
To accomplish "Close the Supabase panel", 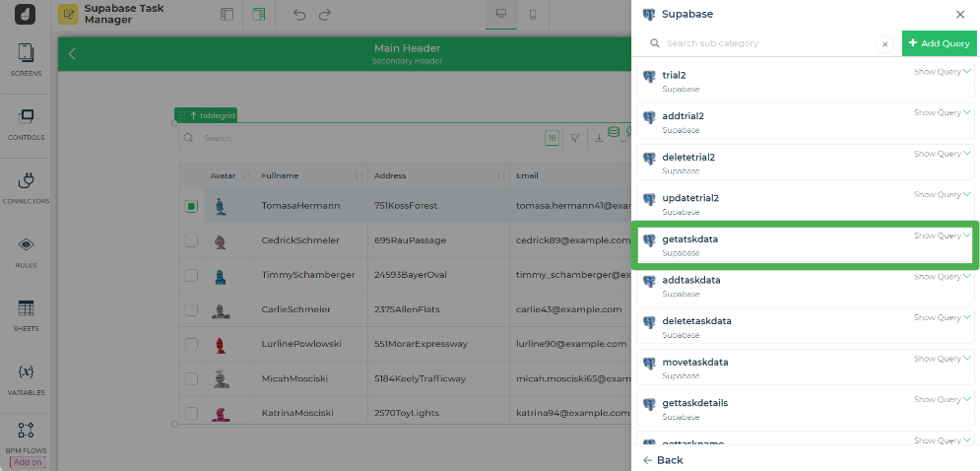I will [x=960, y=15].
